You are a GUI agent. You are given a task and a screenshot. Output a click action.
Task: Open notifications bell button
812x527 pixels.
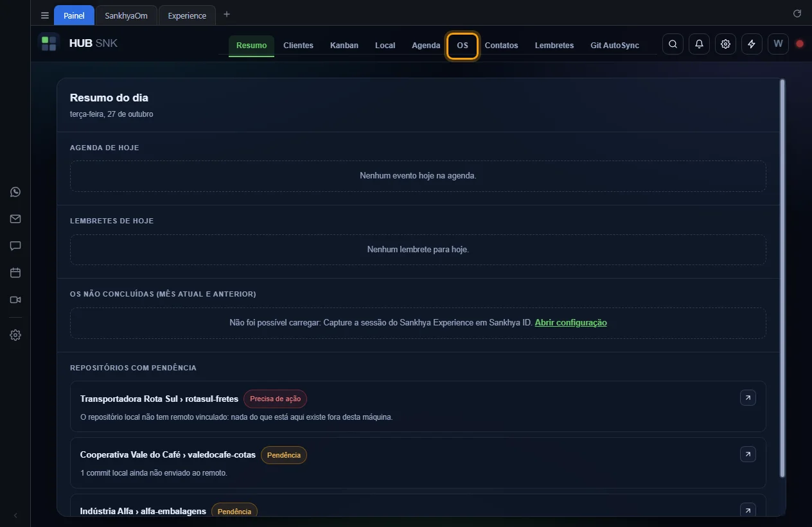point(699,44)
